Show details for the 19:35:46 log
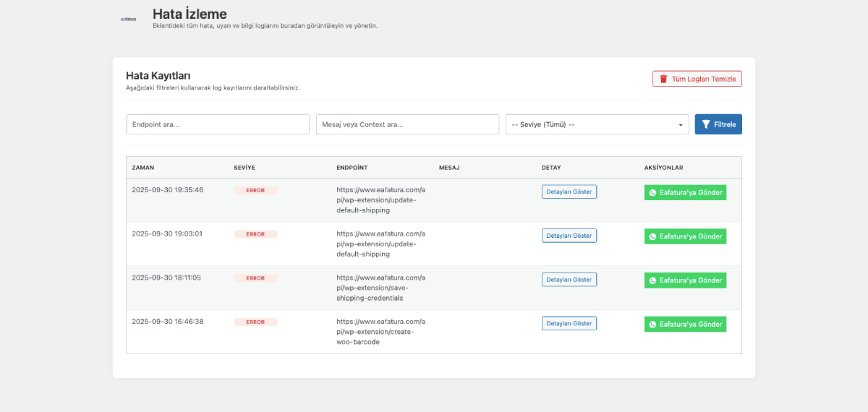 (x=569, y=192)
